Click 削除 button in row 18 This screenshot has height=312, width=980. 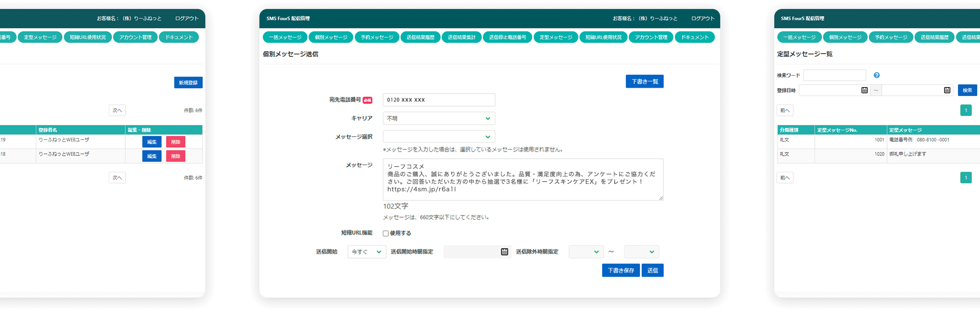tap(175, 156)
